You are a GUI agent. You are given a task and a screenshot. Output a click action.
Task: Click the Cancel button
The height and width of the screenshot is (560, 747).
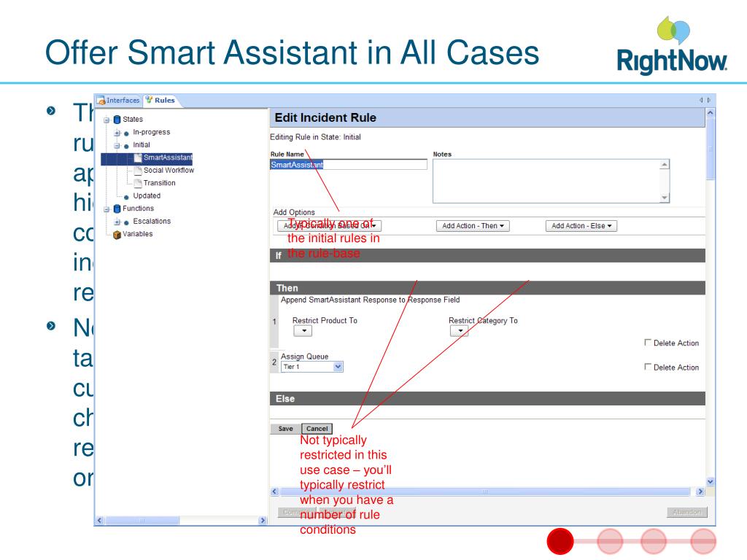[317, 429]
